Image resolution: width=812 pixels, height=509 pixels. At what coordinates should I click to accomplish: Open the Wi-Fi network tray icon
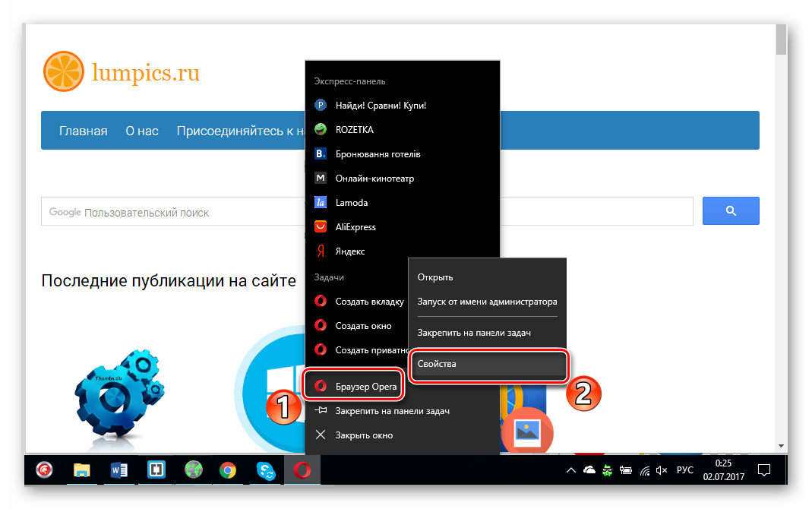[x=645, y=470]
